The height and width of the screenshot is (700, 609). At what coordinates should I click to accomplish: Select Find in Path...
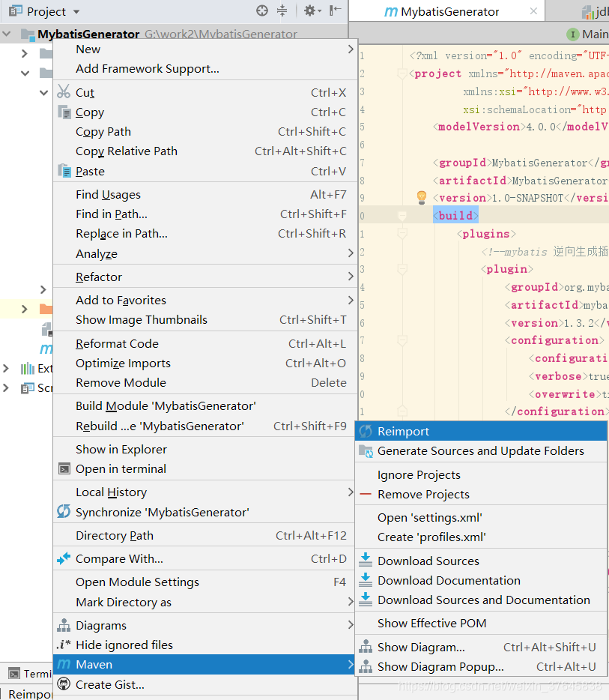click(x=205, y=214)
